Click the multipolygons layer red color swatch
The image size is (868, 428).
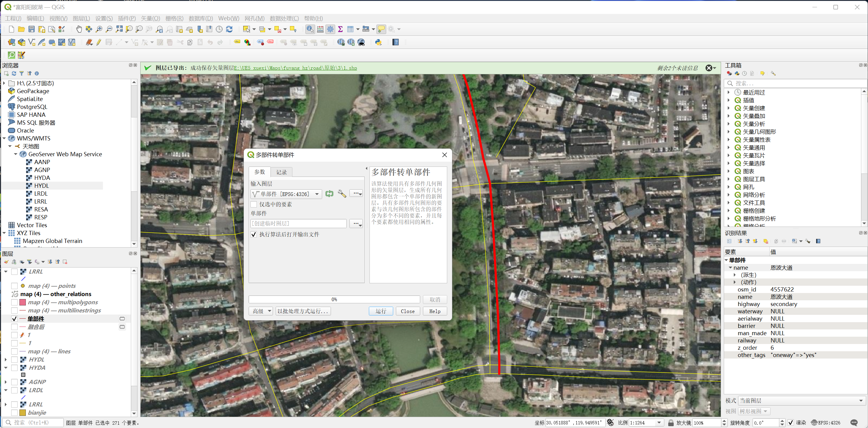coord(23,302)
